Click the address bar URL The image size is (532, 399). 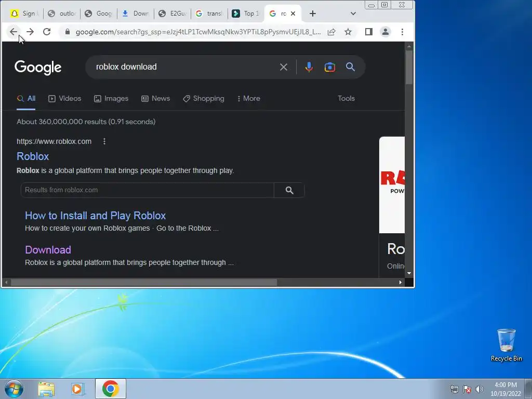198,32
